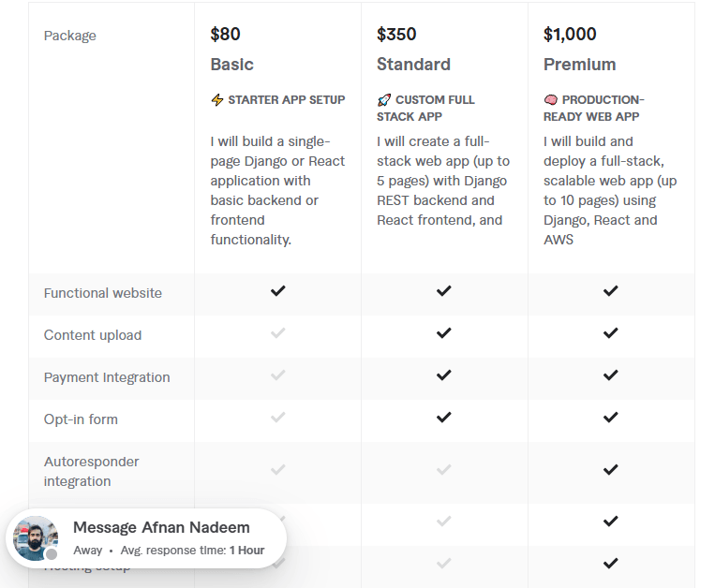Click the lightning bolt Starter App icon
The width and height of the screenshot is (715, 588).
click(x=217, y=100)
